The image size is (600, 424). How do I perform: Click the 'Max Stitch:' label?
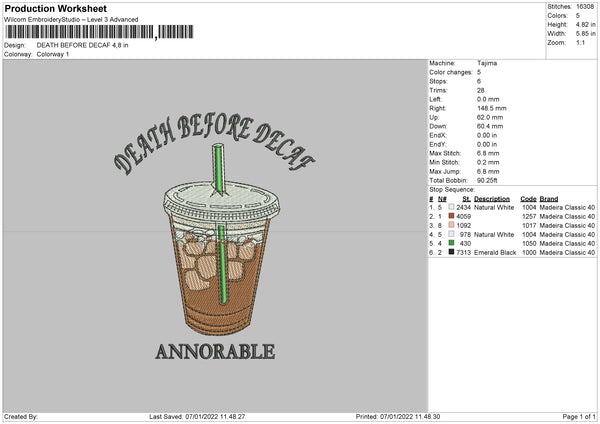pyautogui.click(x=445, y=153)
